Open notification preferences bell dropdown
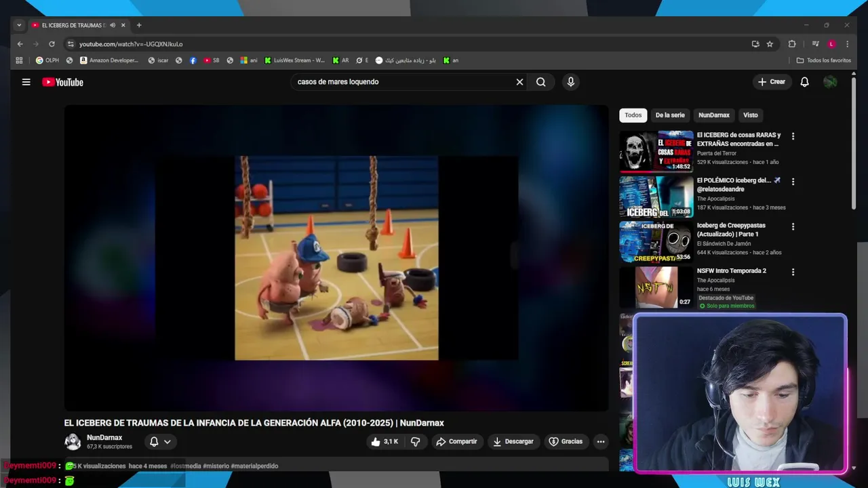Screen dimensions: 868x488 pyautogui.click(x=160, y=441)
